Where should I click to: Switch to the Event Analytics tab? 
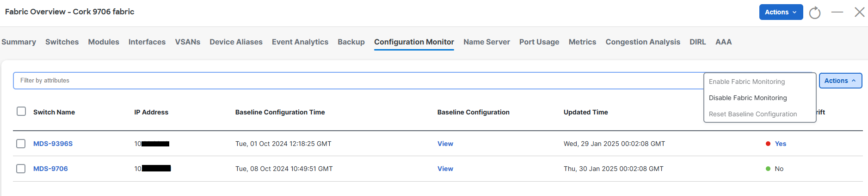point(300,42)
